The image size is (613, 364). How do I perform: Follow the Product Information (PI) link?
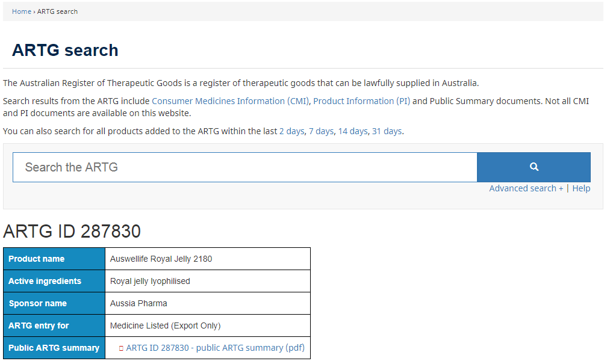click(x=361, y=101)
